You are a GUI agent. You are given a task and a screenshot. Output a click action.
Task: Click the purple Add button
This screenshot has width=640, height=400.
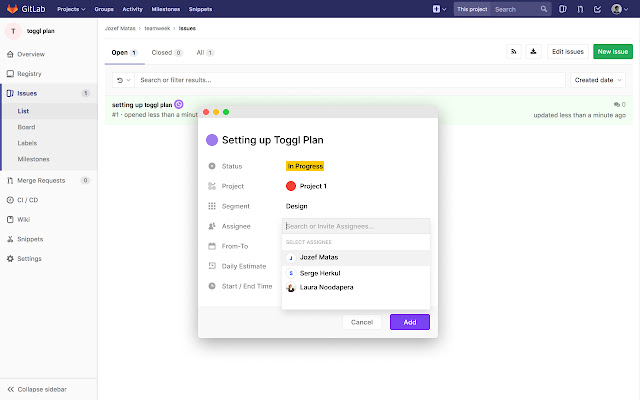pyautogui.click(x=410, y=322)
